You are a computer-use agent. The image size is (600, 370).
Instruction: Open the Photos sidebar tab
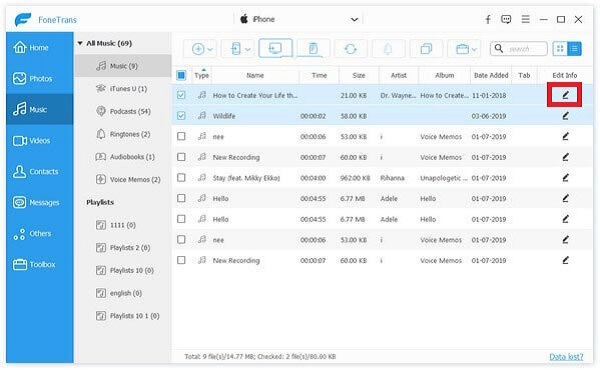[x=39, y=78]
